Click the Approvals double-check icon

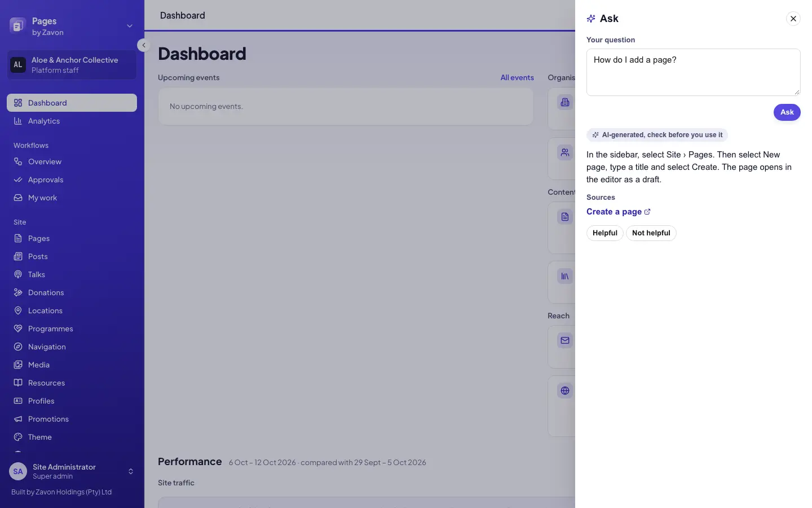[x=18, y=179]
